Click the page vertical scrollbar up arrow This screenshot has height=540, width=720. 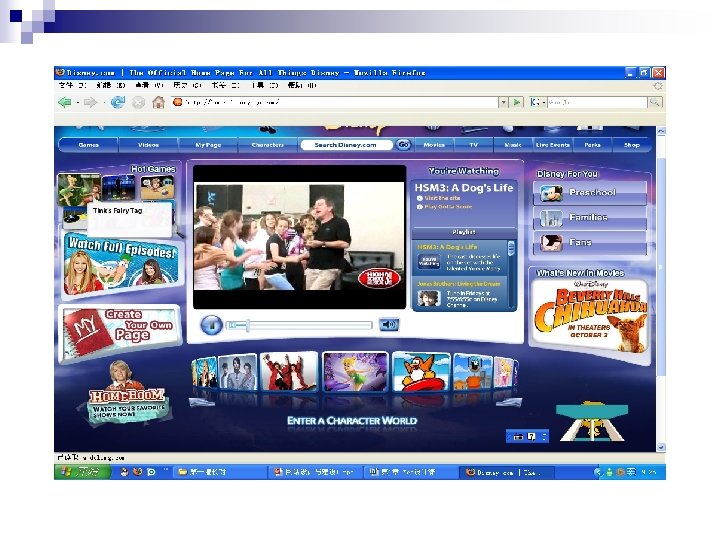pyautogui.click(x=661, y=131)
